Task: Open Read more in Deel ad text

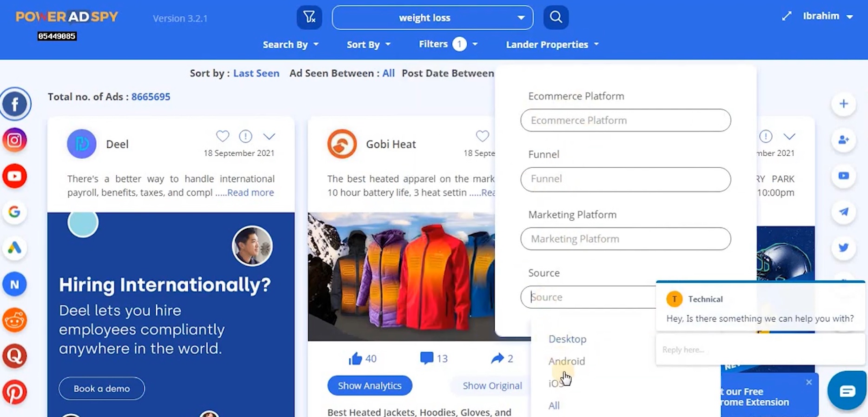Action: click(251, 192)
